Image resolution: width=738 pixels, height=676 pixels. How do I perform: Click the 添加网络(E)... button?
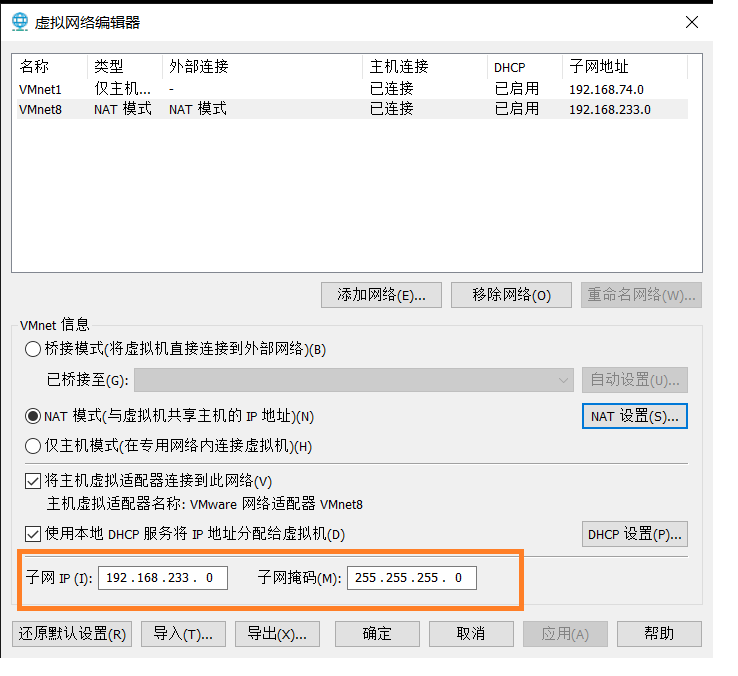tap(381, 295)
